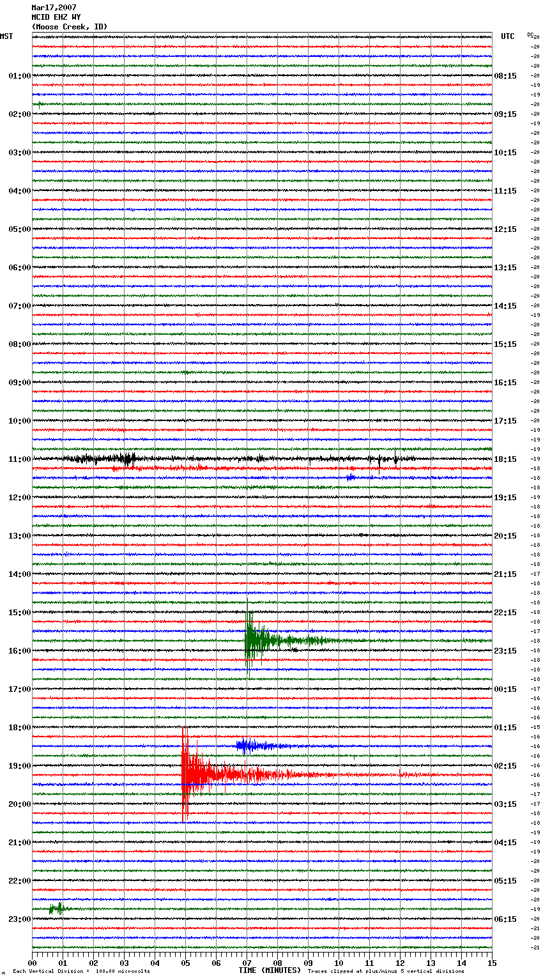543x980 pixels.
Task: Click the '23:15' UTC time label
Action: (x=505, y=651)
